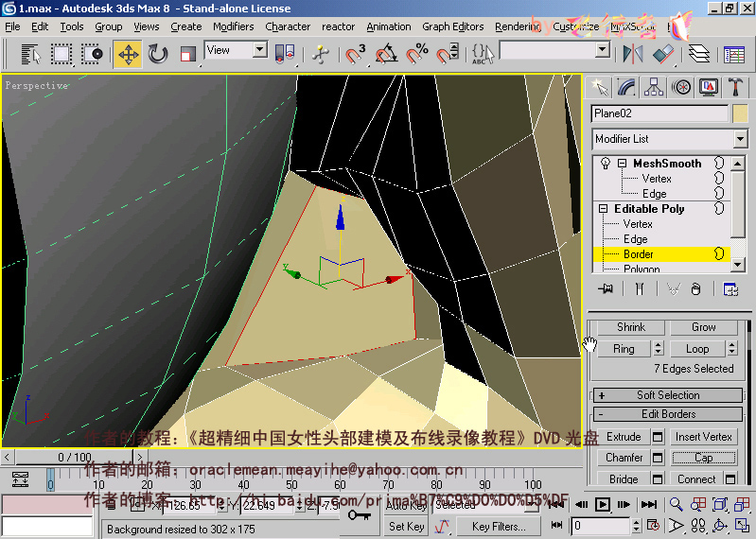Open the Animation menu

pos(389,27)
